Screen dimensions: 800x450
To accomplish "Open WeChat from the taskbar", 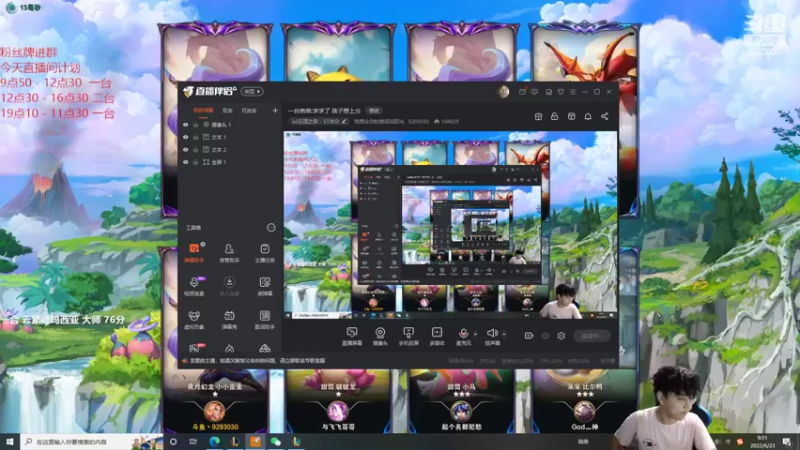I will click(x=276, y=441).
